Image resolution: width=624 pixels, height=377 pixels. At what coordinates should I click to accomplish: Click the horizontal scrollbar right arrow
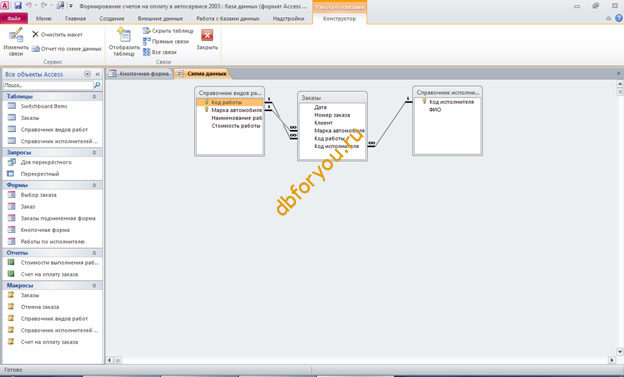[x=612, y=360]
